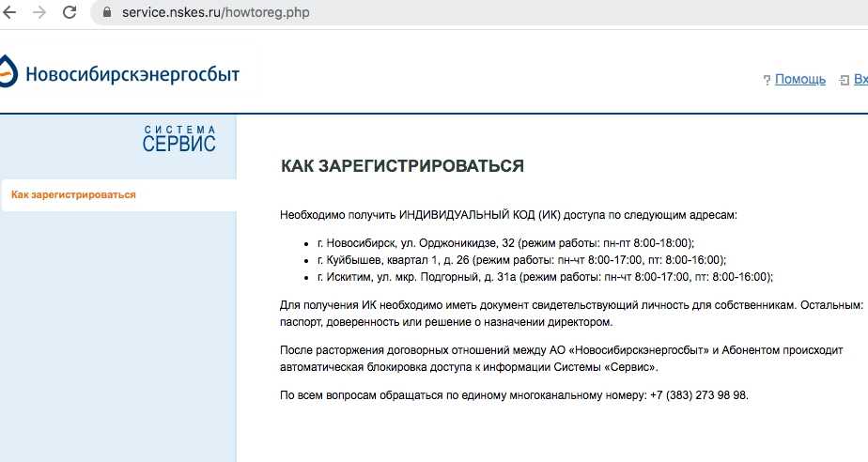Reload the page with the refresh icon
868x462 pixels.
(70, 13)
